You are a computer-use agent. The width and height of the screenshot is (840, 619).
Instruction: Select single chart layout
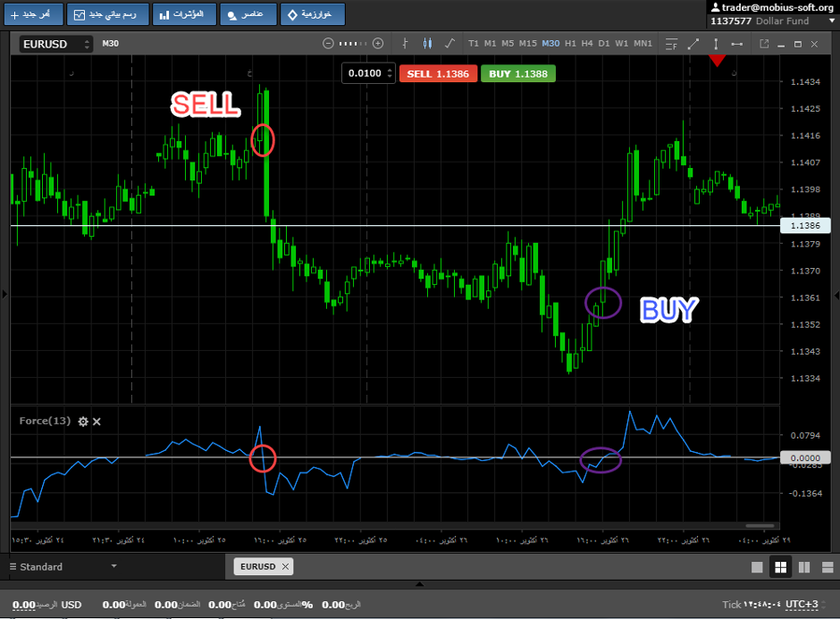tap(757, 567)
